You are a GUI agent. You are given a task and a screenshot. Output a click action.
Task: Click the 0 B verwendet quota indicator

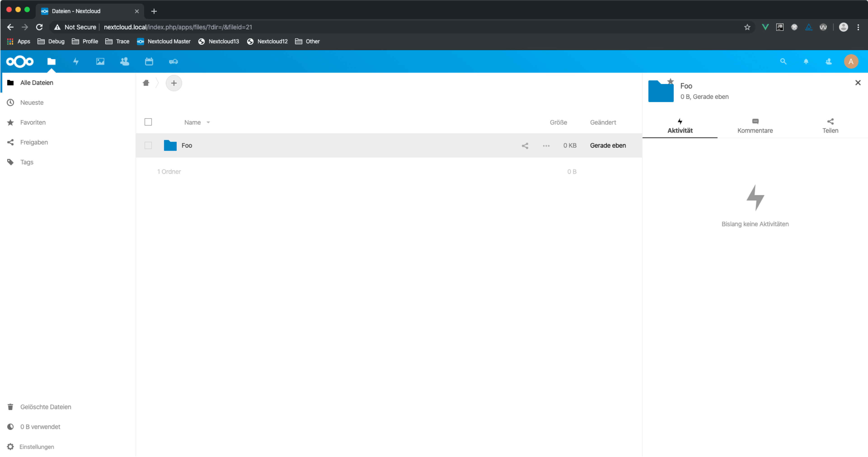coord(40,426)
